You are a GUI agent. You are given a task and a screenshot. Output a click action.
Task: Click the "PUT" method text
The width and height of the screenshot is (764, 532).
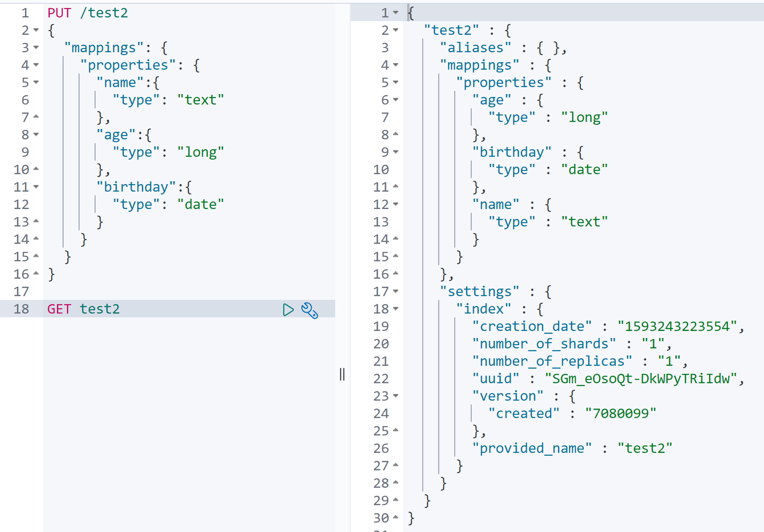coord(59,13)
